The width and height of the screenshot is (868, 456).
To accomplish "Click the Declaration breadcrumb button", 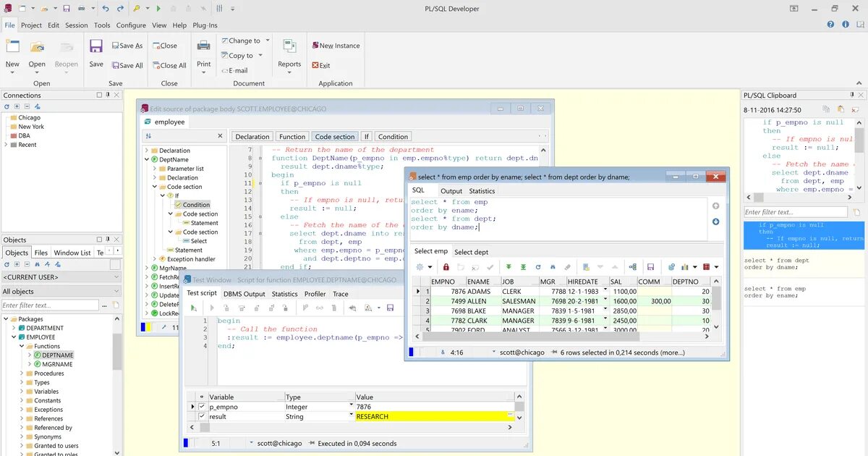I will [252, 136].
